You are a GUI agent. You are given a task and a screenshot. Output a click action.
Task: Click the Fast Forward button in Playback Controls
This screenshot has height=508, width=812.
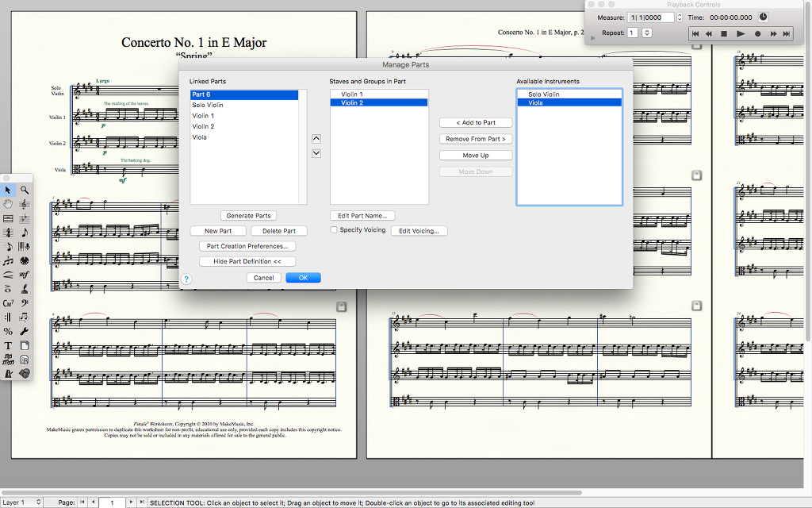pos(773,33)
